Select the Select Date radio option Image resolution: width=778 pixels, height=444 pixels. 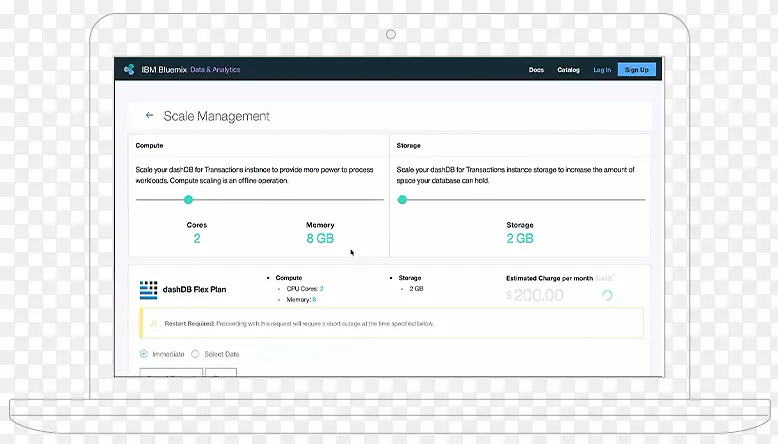click(x=195, y=354)
